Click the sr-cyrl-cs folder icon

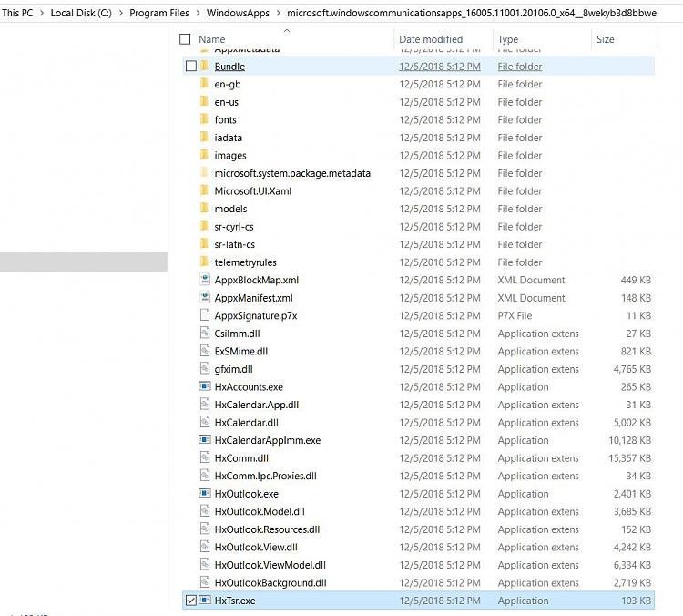click(x=204, y=227)
